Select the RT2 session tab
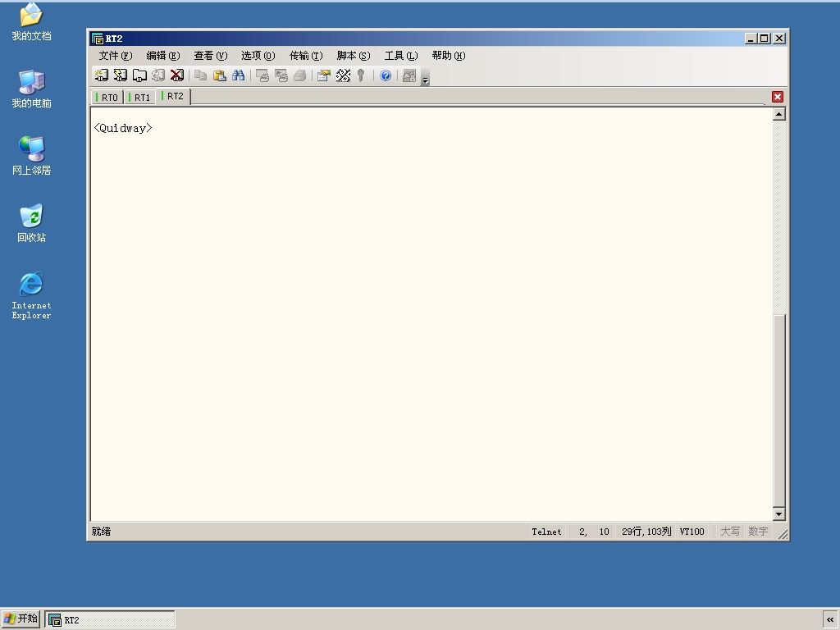This screenshot has height=630, width=840. point(174,97)
